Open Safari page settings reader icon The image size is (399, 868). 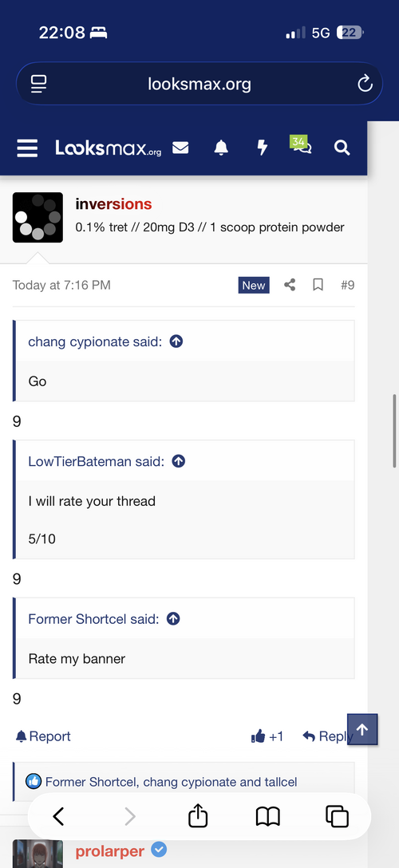coord(38,84)
